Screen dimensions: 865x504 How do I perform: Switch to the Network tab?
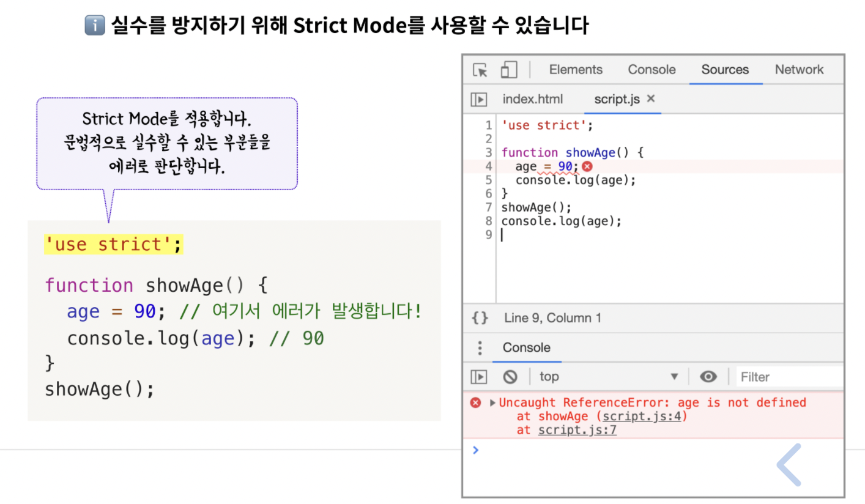click(x=799, y=70)
